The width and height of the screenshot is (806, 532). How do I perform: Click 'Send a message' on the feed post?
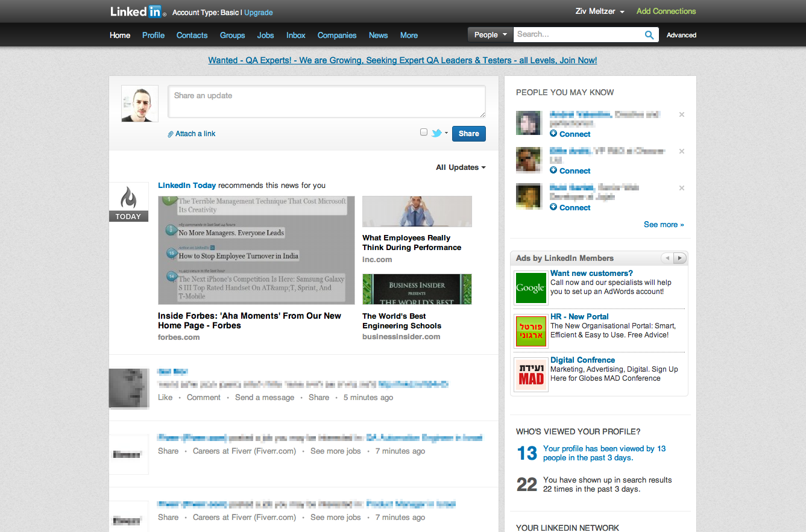[x=265, y=398]
